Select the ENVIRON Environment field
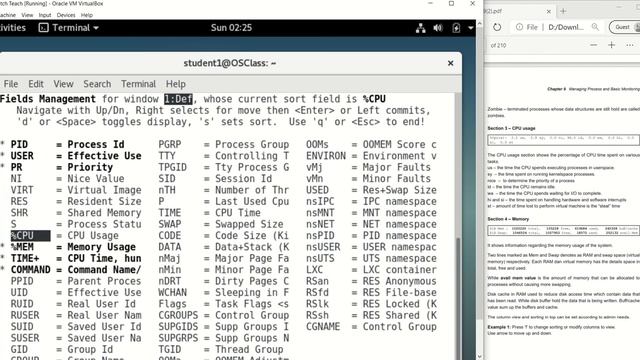This screenshot has width=640, height=360. click(x=371, y=156)
